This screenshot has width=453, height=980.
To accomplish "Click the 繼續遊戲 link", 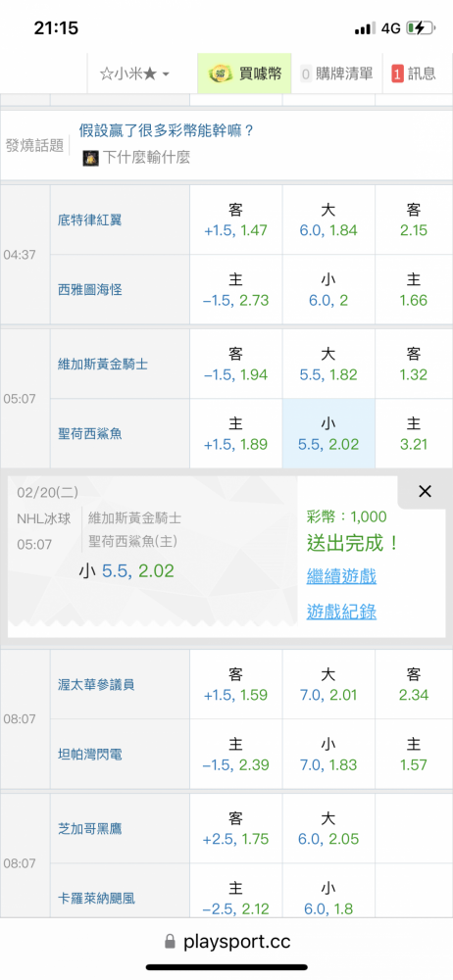I will coord(341,576).
